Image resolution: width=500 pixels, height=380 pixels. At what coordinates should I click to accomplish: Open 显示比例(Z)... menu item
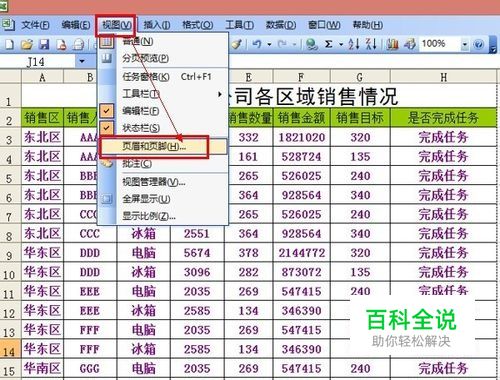163,216
